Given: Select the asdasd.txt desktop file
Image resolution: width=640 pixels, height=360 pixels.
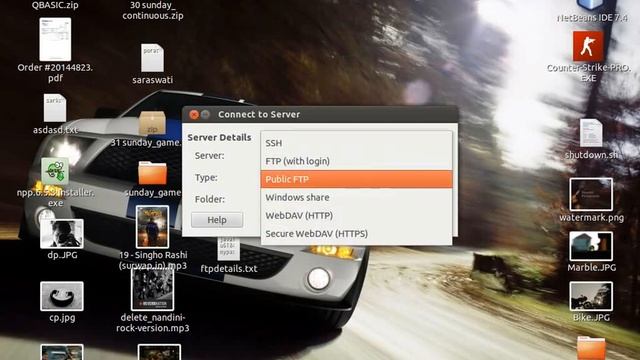Looking at the screenshot, I should [55, 108].
